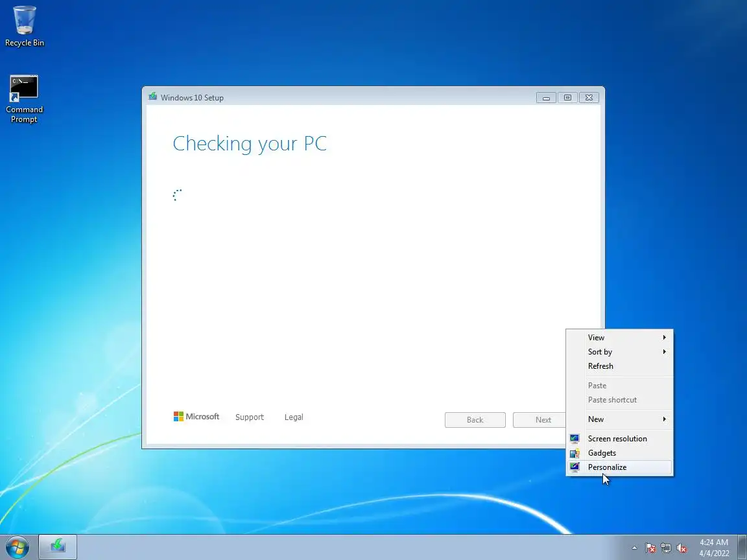Image resolution: width=747 pixels, height=560 pixels.
Task: Click the muted volume speaker icon
Action: (682, 548)
